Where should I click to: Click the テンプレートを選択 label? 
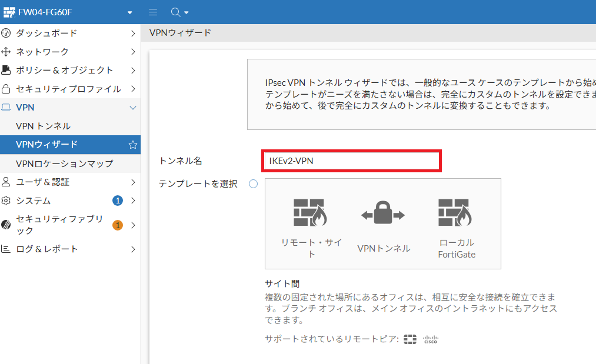tap(198, 184)
